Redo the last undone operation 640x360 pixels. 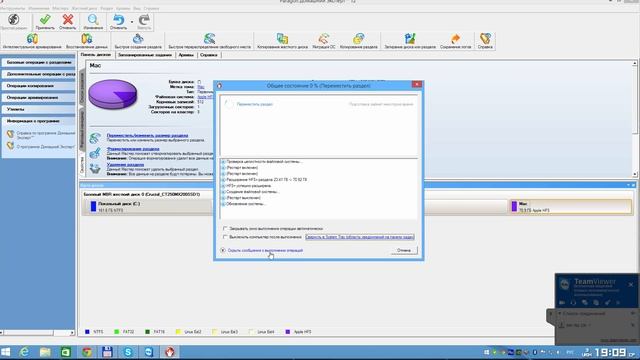click(144, 21)
